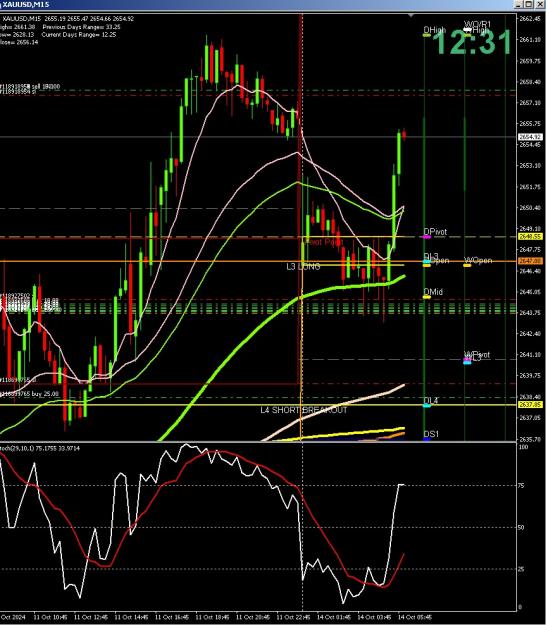Click the XAUUSD,M15 window title bar
Image resolution: width=546 pixels, height=625 pixels.
[255, 4]
